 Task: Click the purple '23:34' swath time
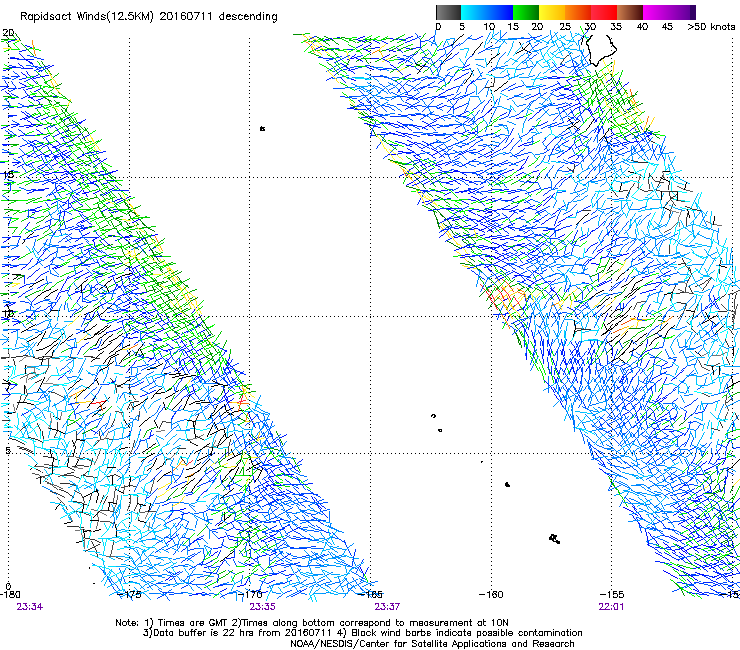30,607
